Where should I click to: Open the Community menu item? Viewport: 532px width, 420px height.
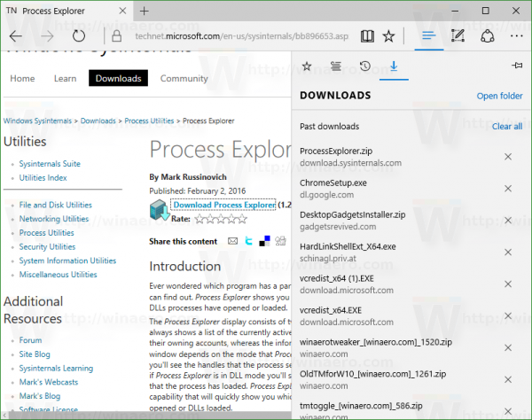[184, 78]
